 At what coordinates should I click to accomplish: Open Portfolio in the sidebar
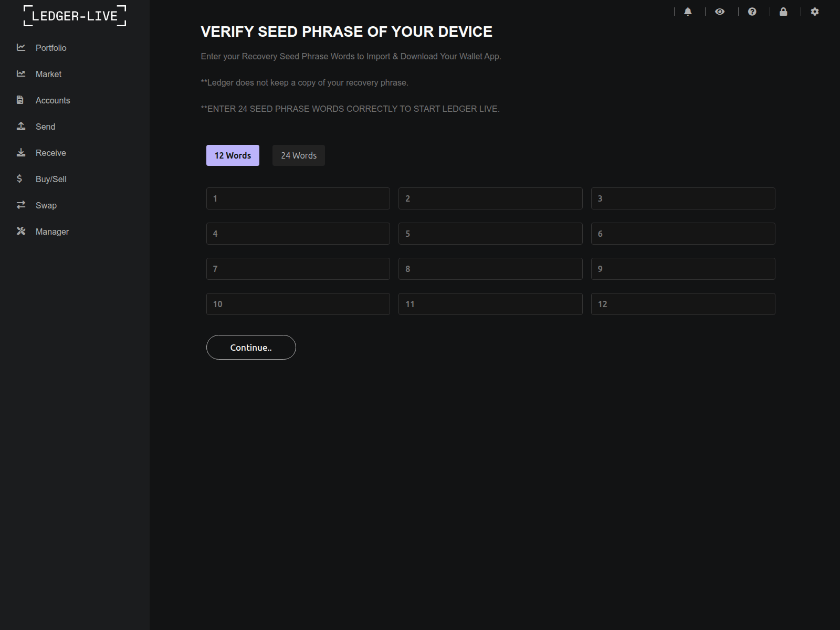(x=51, y=48)
